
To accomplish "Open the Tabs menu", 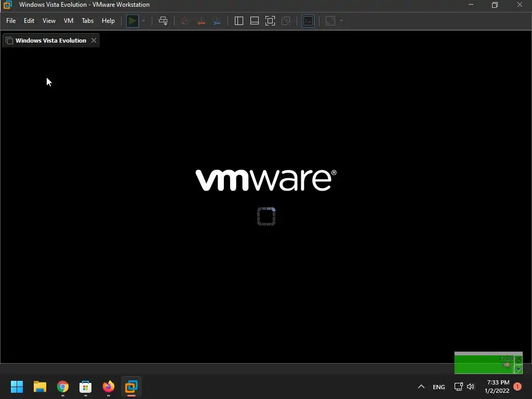I will (x=87, y=21).
